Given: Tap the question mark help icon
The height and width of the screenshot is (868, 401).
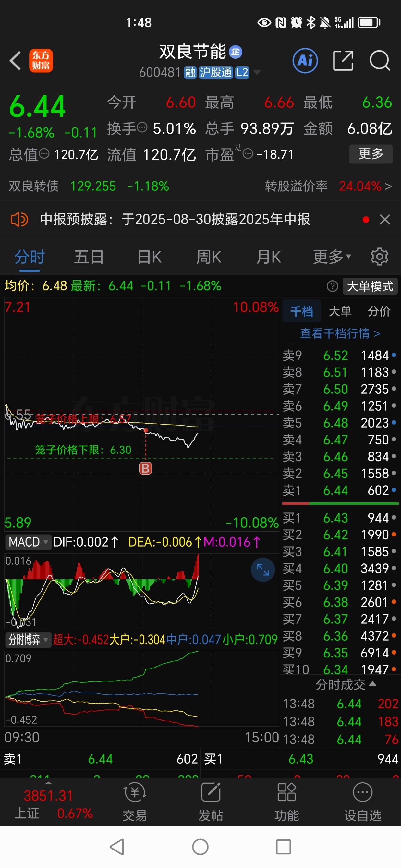Looking at the screenshot, I should point(332,286).
